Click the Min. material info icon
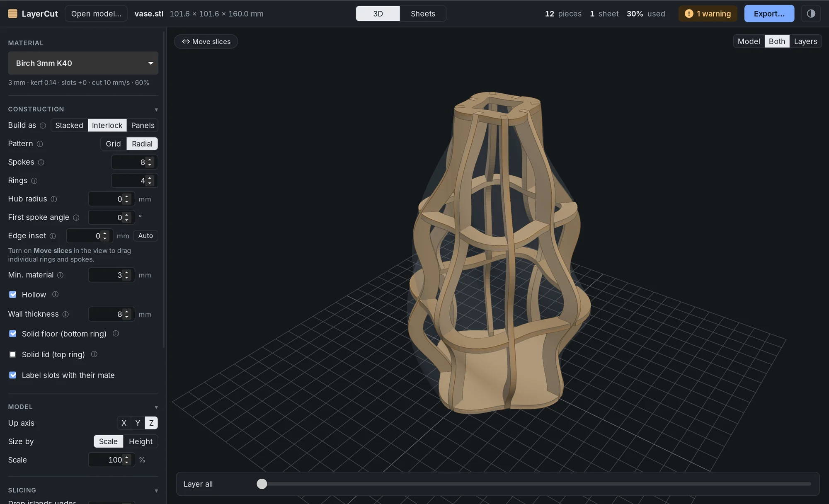The image size is (829, 504). 61,275
